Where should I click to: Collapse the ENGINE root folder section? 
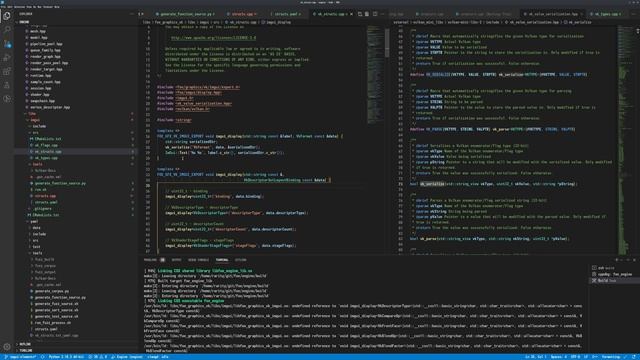24,22
